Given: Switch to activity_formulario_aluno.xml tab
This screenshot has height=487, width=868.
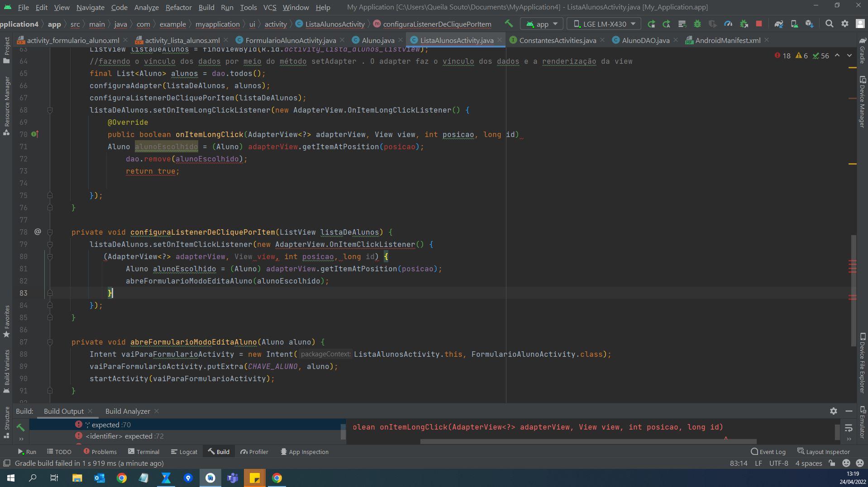Looking at the screenshot, I should 73,40.
